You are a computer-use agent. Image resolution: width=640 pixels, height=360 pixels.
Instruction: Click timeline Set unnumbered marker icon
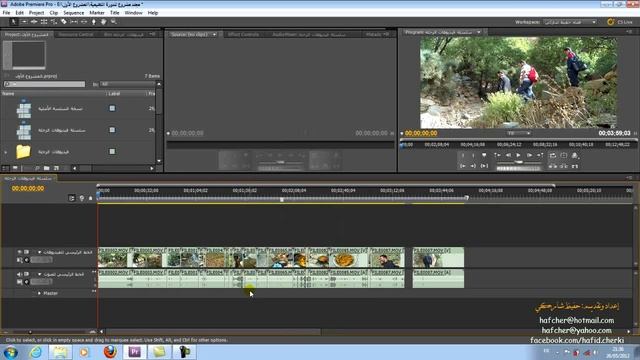[91, 198]
